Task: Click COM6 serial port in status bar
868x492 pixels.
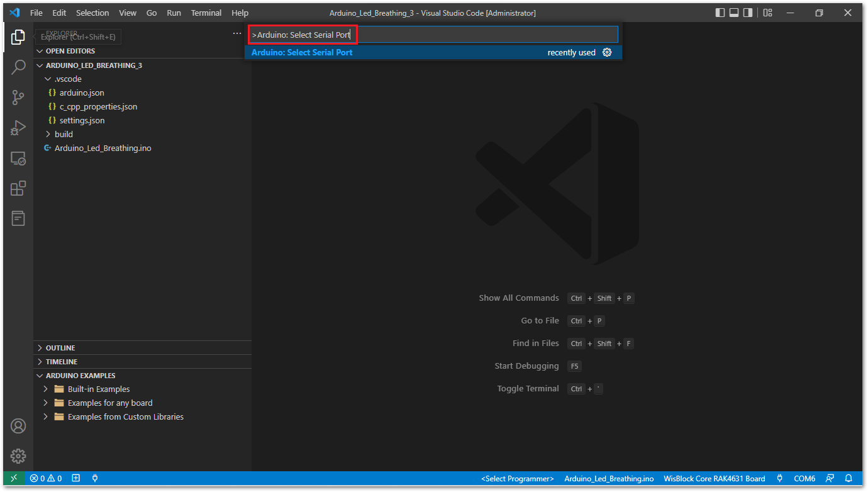Action: point(804,478)
